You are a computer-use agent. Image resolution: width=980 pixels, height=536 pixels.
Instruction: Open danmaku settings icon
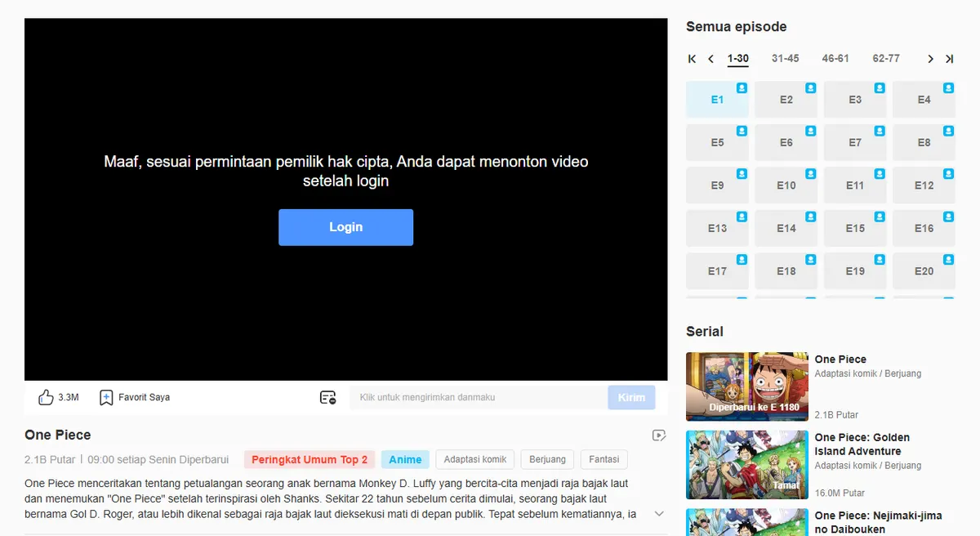coord(327,397)
